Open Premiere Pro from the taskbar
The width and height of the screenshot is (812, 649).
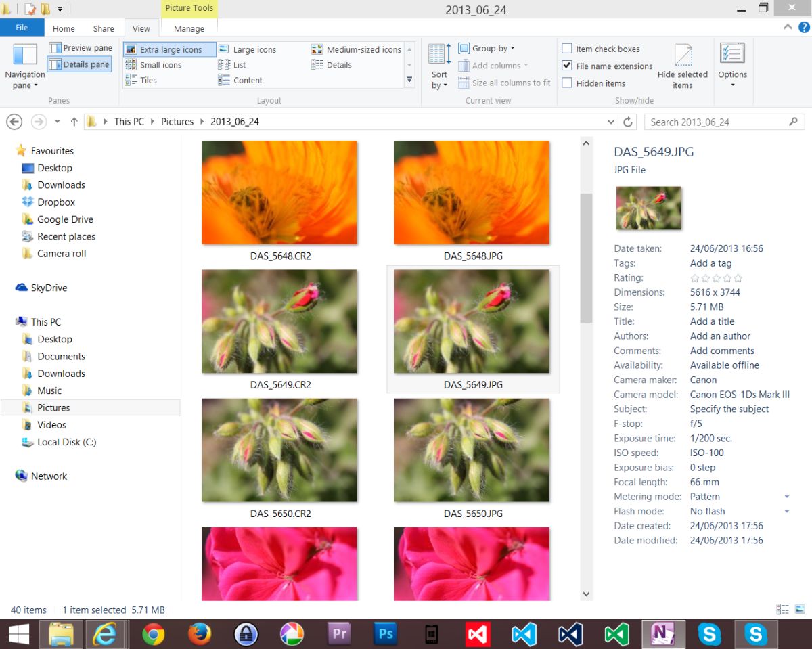pos(338,634)
